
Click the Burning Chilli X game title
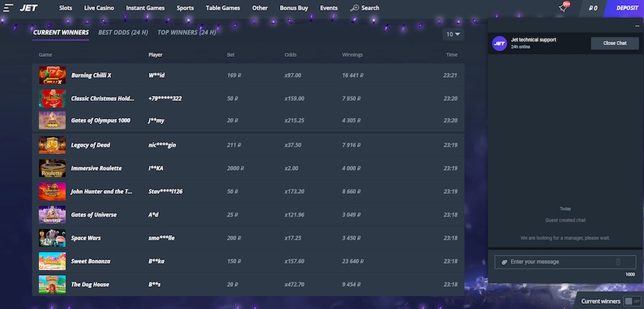91,75
